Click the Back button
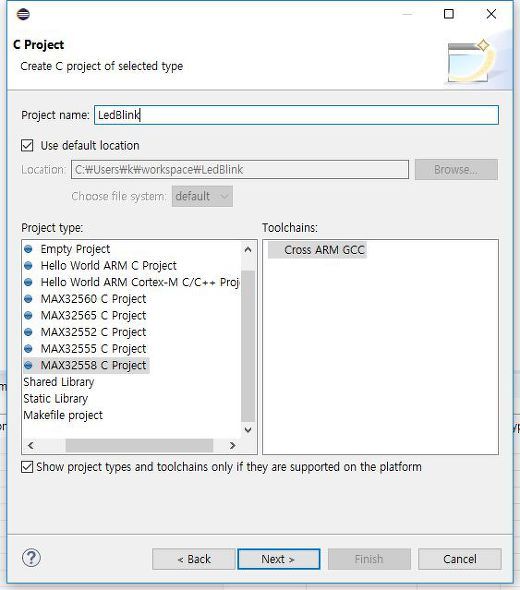This screenshot has height=590, width=520. point(194,559)
